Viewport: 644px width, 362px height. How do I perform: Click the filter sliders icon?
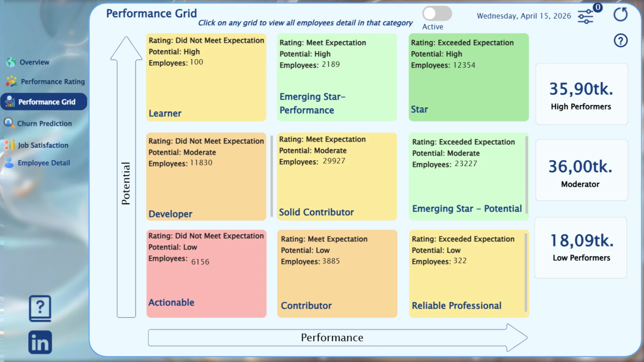click(585, 16)
